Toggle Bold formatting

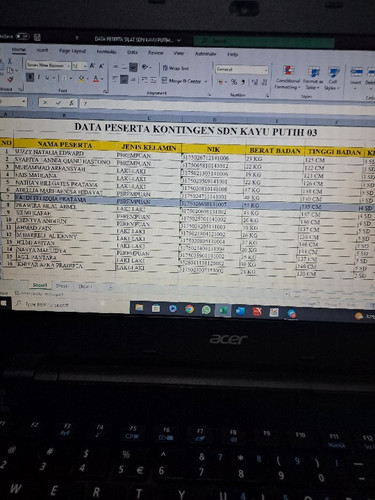click(x=30, y=77)
